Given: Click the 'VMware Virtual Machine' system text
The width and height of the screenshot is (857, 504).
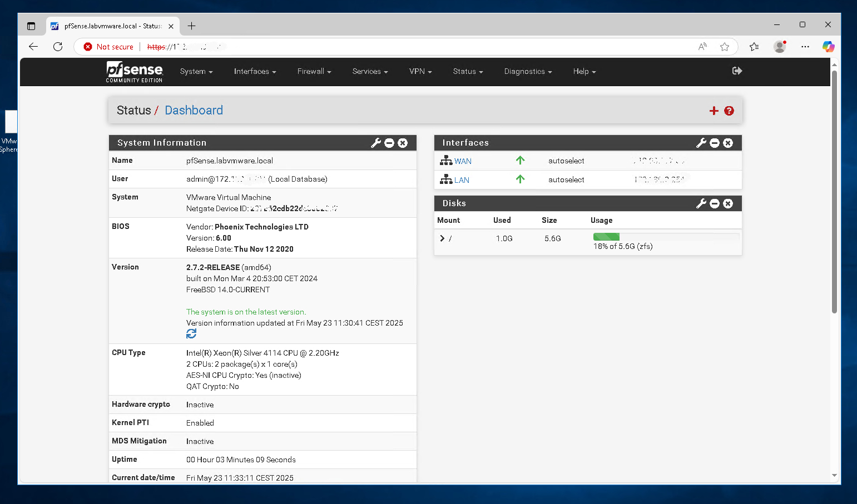Looking at the screenshot, I should (x=229, y=197).
